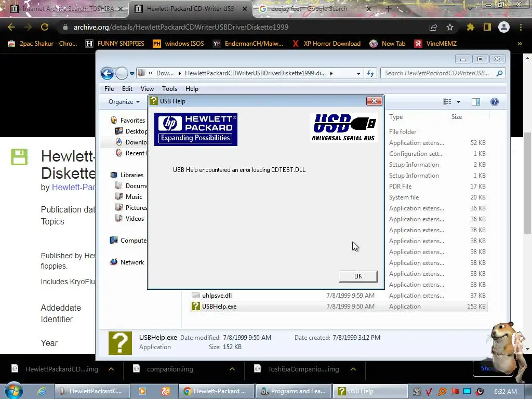Click the 'PDR File' type entry
532x399 pixels.
401,187
